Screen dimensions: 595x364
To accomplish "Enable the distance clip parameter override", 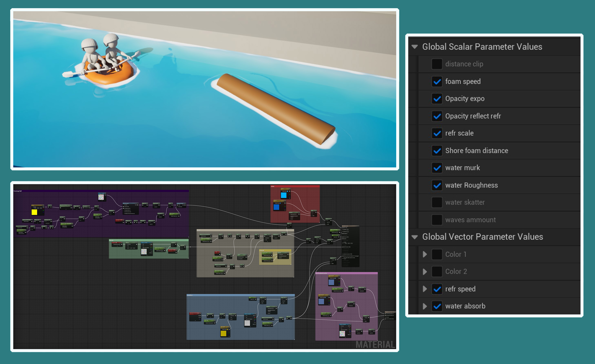I will 437,64.
